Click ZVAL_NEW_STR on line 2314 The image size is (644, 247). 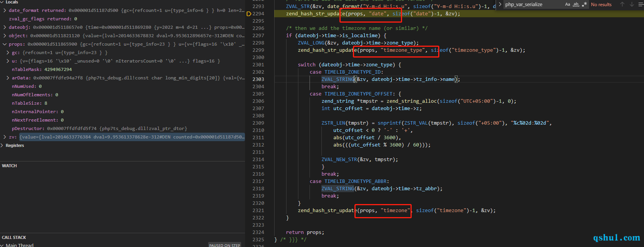pos(339,160)
